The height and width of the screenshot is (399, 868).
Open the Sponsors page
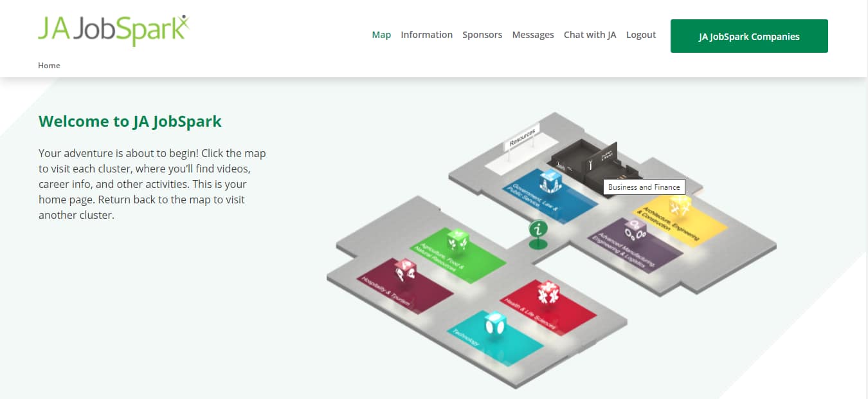pos(482,35)
